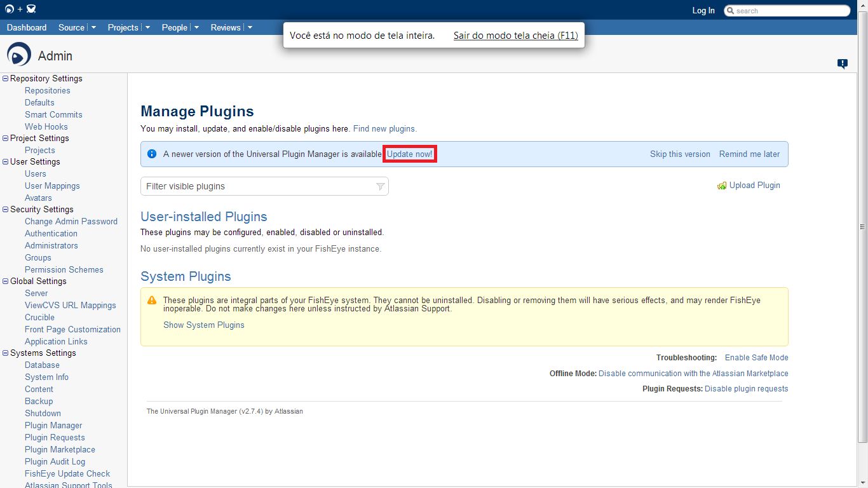Click the info icon in update banner
Image resolution: width=868 pixels, height=488 pixels.
coord(152,154)
